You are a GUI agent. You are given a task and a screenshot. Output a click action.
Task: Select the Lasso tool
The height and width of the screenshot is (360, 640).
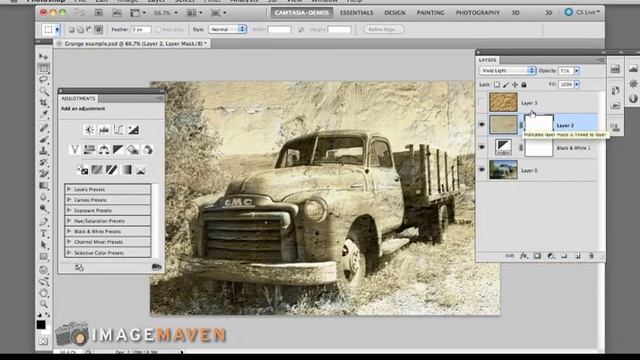point(43,80)
